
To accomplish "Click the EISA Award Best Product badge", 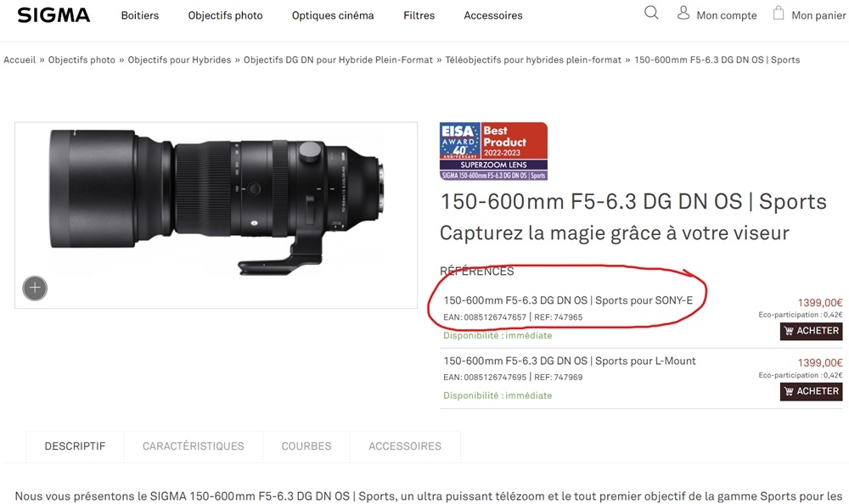I will click(x=493, y=151).
